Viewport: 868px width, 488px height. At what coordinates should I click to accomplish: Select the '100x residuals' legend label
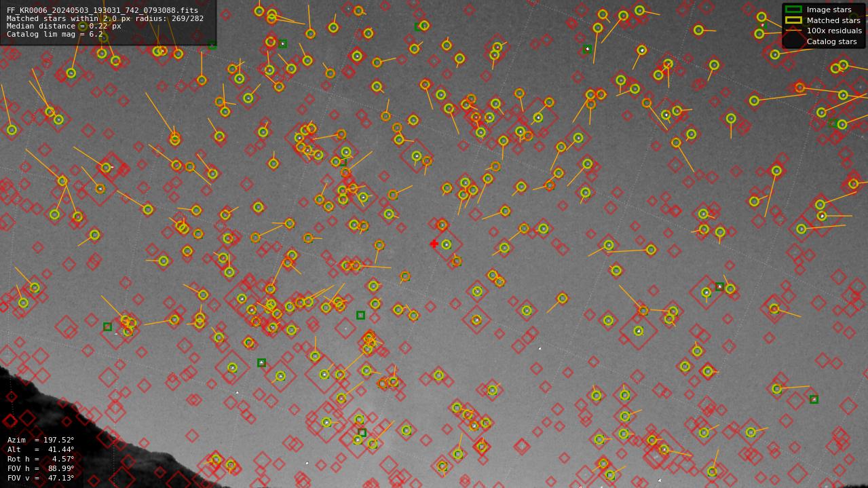(x=834, y=31)
